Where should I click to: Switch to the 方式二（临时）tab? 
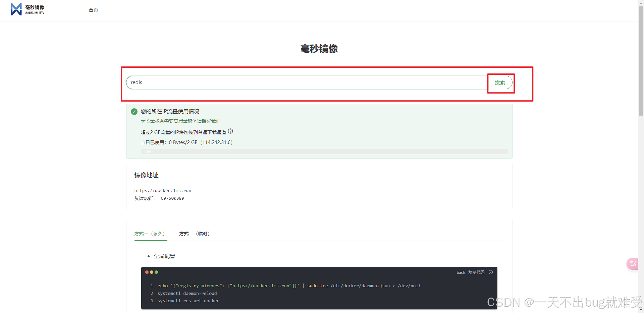(x=194, y=234)
